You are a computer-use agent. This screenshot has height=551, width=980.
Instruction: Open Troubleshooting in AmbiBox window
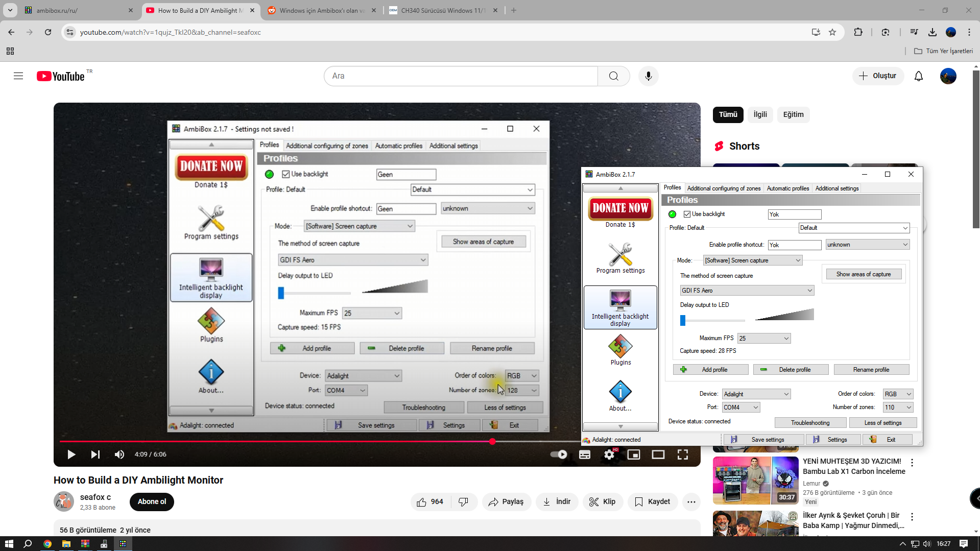coord(810,423)
